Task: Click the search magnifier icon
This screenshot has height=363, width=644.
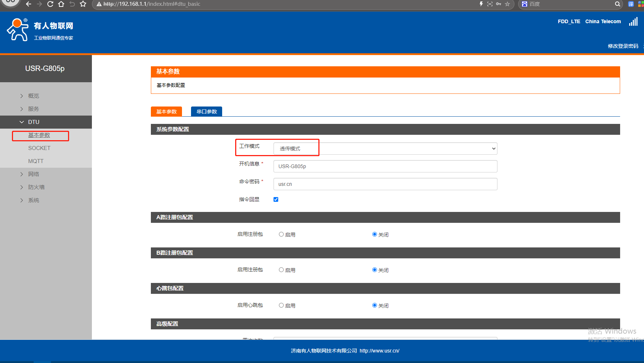Action: coord(617,4)
